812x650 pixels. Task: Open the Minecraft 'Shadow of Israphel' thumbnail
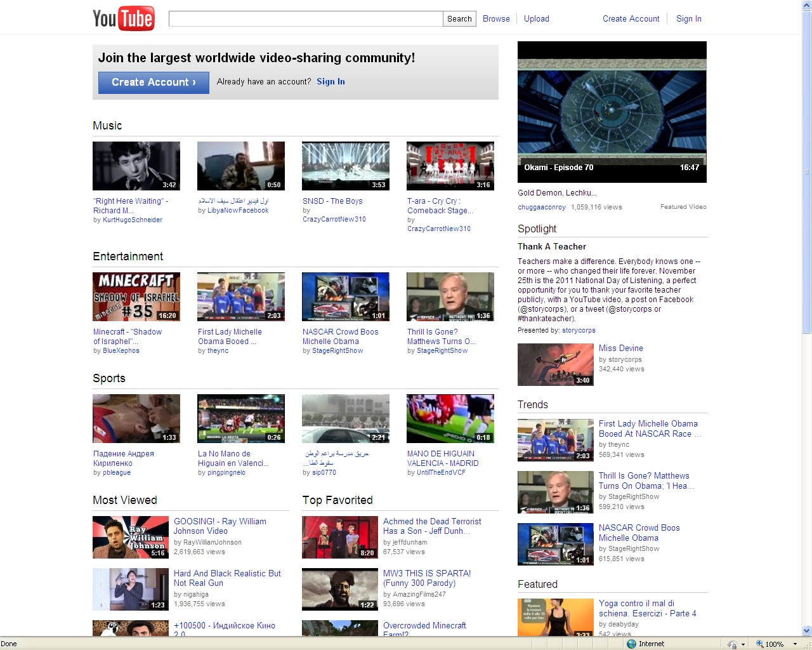tap(136, 296)
